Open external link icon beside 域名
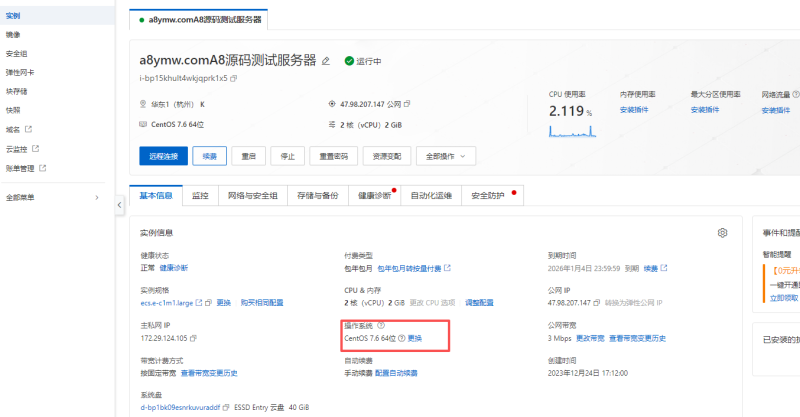 tap(29, 129)
